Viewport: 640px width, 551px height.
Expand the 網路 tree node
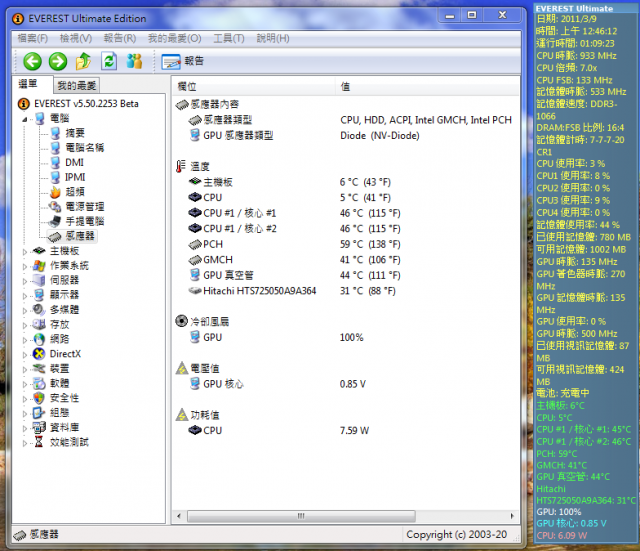tap(24, 340)
